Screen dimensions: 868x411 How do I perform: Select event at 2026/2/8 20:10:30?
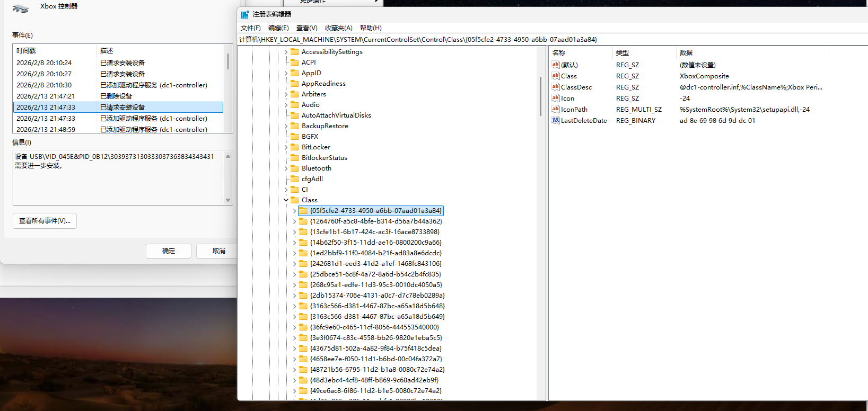click(x=118, y=85)
